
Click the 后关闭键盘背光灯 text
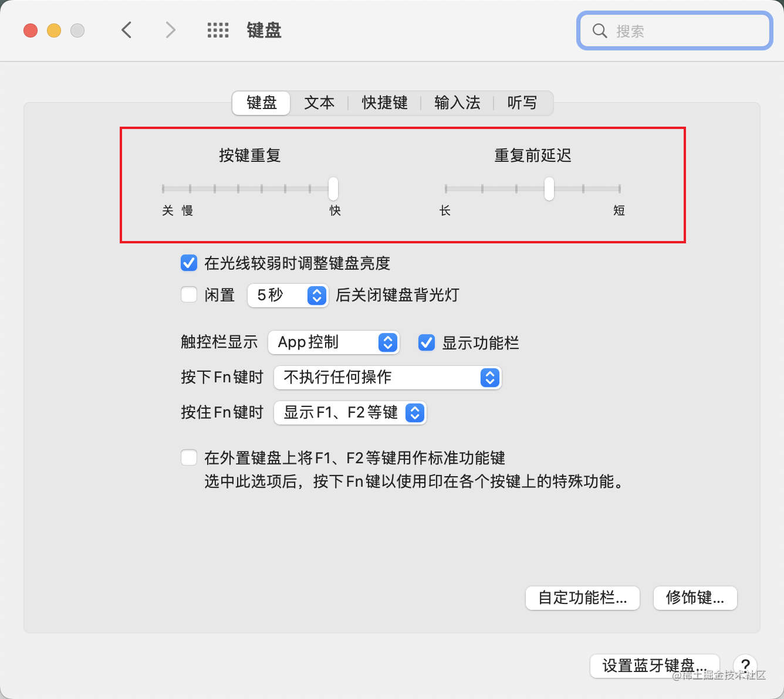(x=397, y=295)
